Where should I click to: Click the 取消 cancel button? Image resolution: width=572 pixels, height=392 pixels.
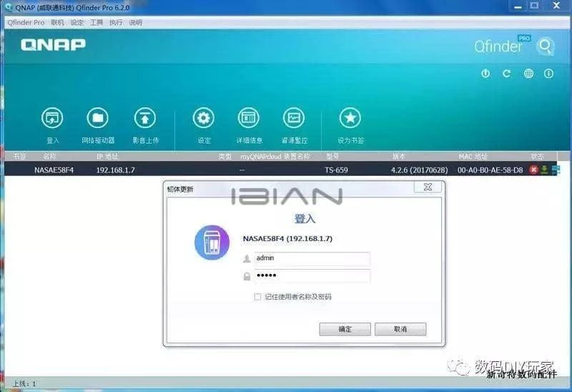[x=400, y=329]
